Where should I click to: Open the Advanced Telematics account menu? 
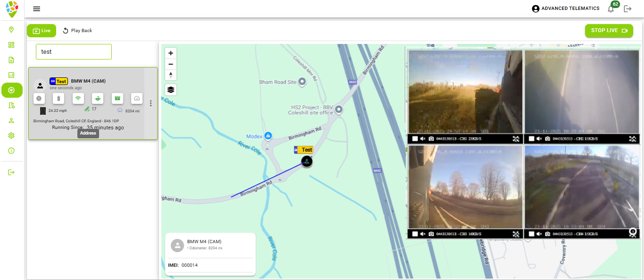coord(565,8)
